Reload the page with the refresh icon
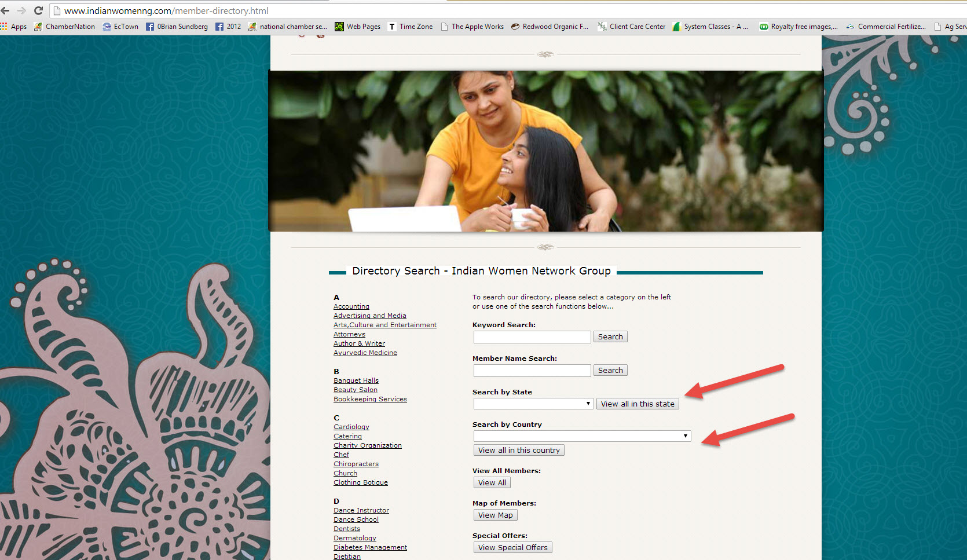This screenshot has height=560, width=967. click(39, 10)
